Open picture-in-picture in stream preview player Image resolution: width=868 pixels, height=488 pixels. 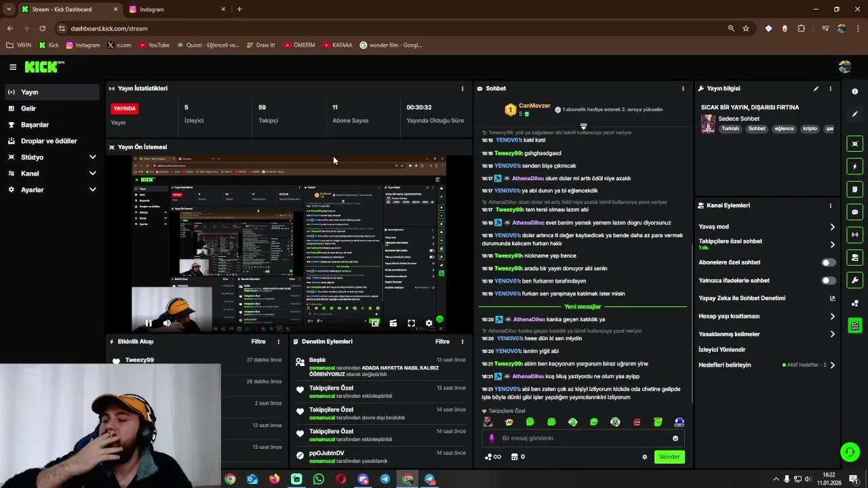(x=375, y=323)
